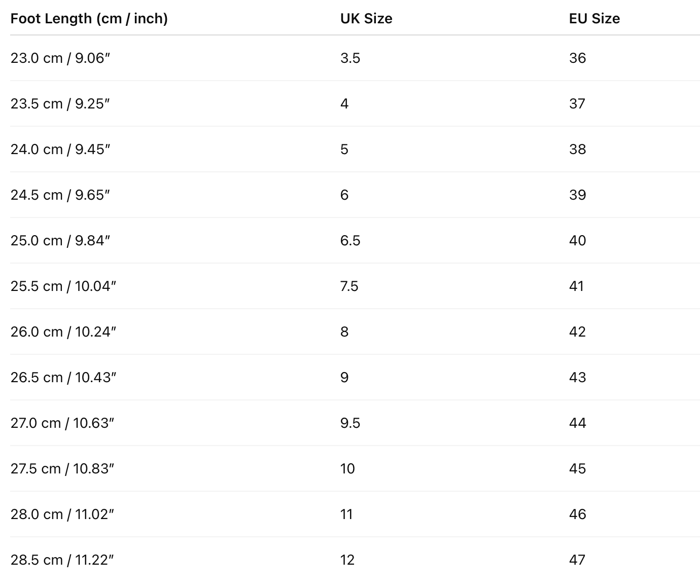Click the EU Size column header
The height and width of the screenshot is (588, 700).
(594, 19)
